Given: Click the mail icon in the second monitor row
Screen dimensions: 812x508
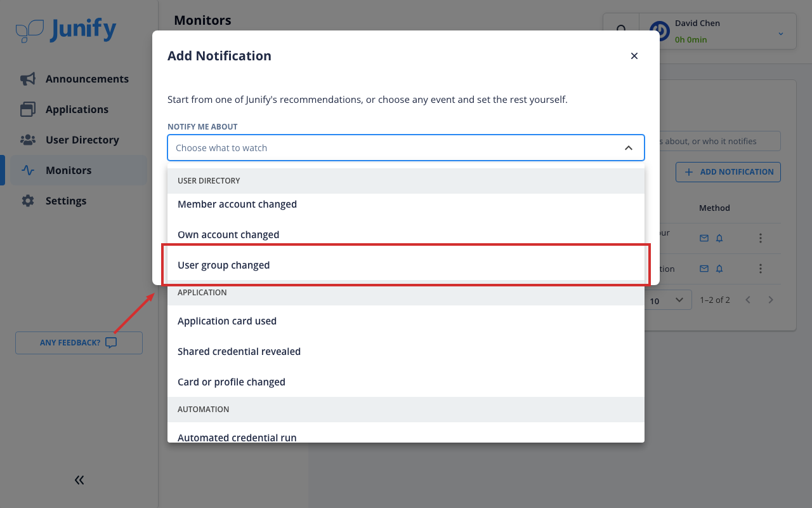Looking at the screenshot, I should click(x=704, y=269).
